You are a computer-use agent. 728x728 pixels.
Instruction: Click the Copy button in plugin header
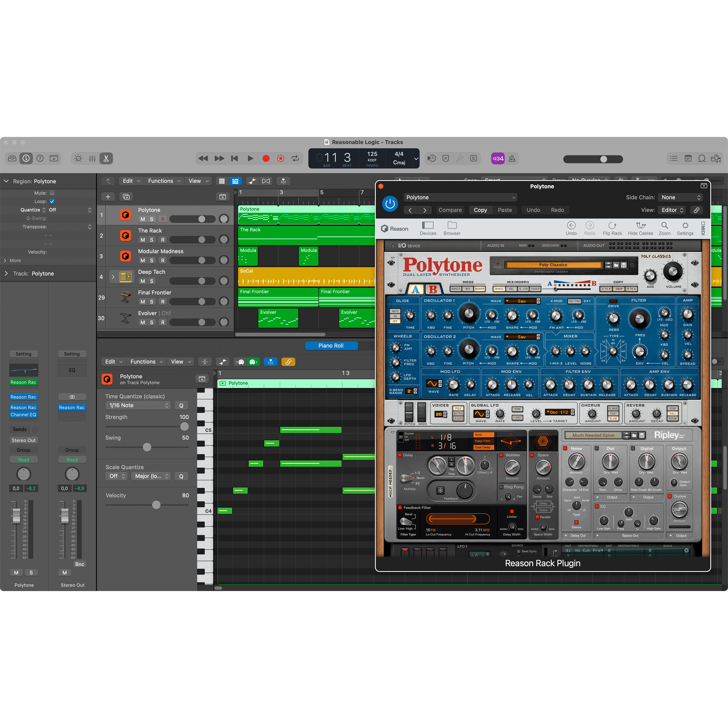[x=480, y=210]
